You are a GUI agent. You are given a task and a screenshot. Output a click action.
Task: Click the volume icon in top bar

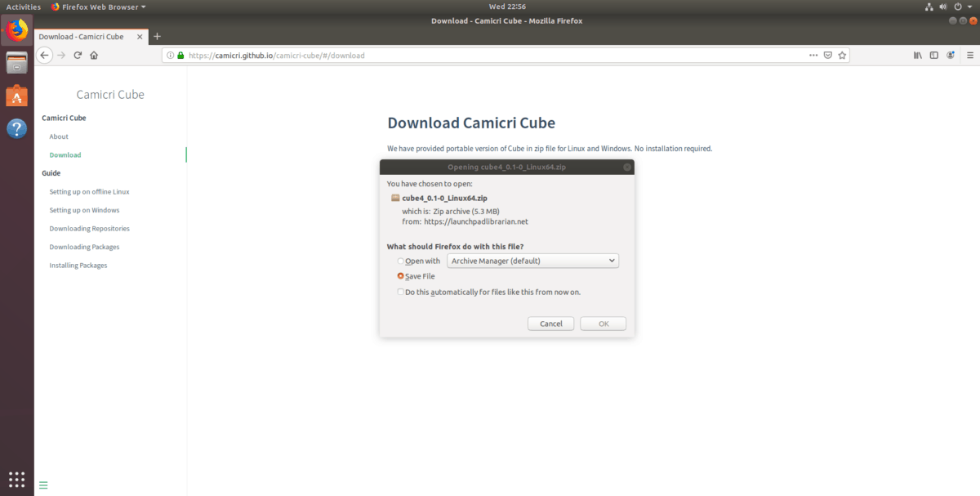(x=945, y=7)
